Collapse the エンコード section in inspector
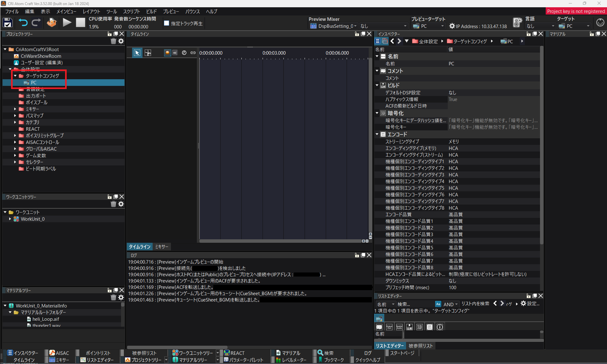The width and height of the screenshot is (607, 364). tap(377, 134)
